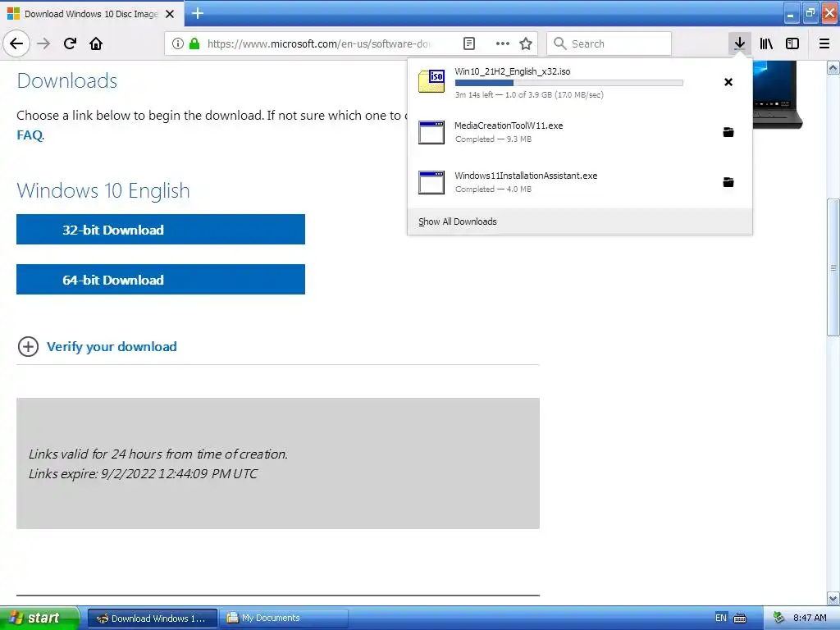Click the ISO file icon in downloads
This screenshot has height=630, width=840.
coord(431,81)
